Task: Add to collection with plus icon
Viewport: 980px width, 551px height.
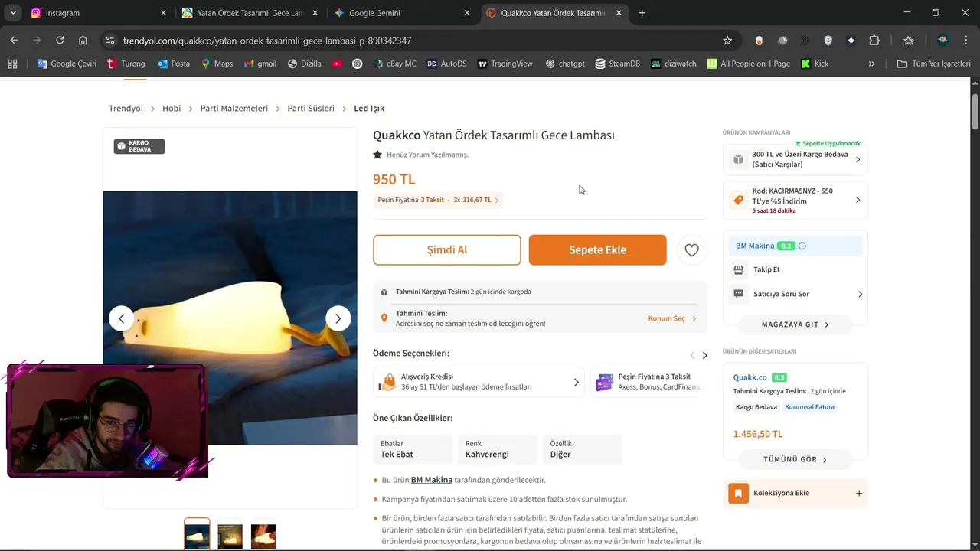Action: click(859, 493)
